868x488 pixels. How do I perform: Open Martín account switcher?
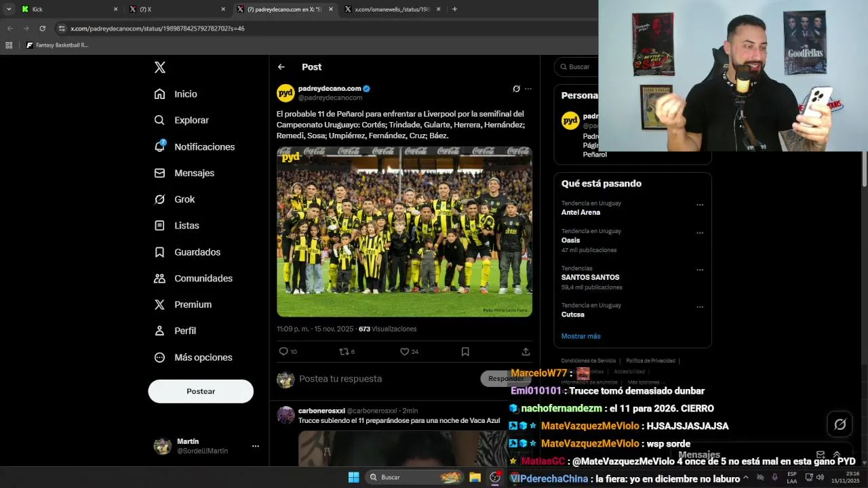tap(206, 446)
